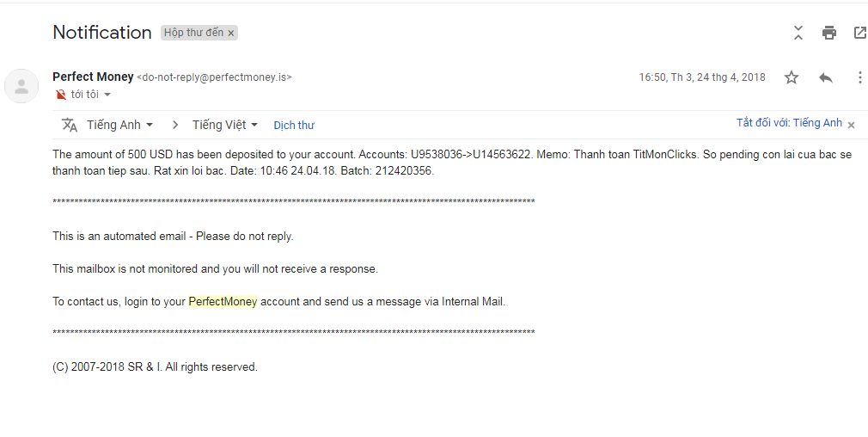Click the "Hộp thư đến" inbox label chip
The width and height of the screenshot is (868, 437).
[193, 33]
